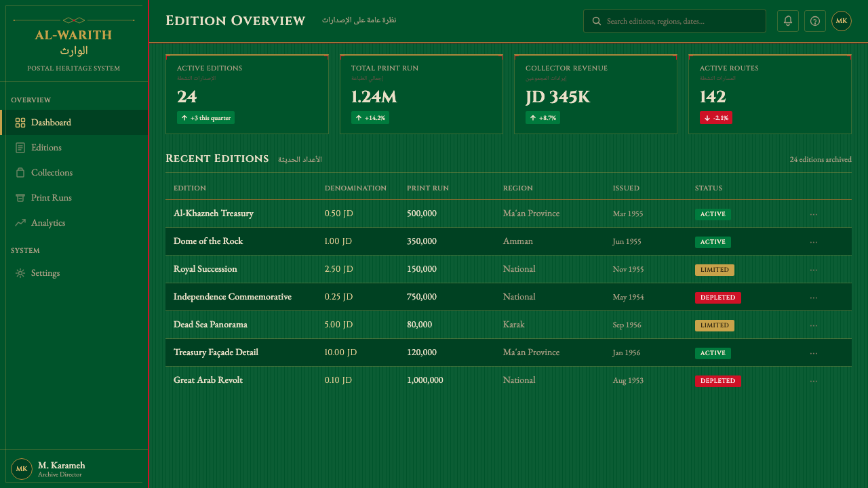This screenshot has width=868, height=488.
Task: Click the search editions input field
Action: pos(675,21)
